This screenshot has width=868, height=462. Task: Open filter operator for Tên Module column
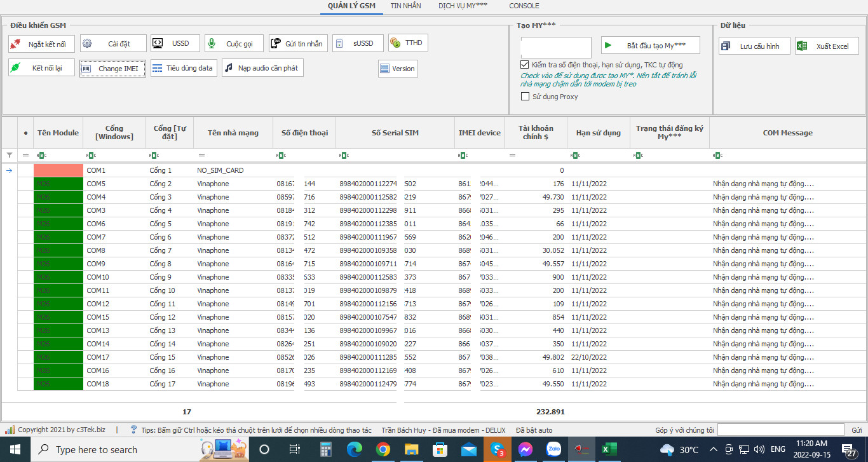(x=42, y=155)
